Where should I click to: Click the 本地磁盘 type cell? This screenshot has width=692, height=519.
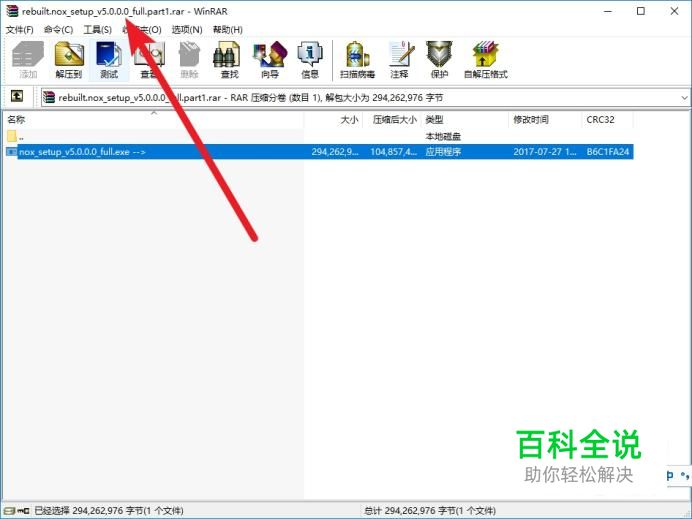coord(443,136)
